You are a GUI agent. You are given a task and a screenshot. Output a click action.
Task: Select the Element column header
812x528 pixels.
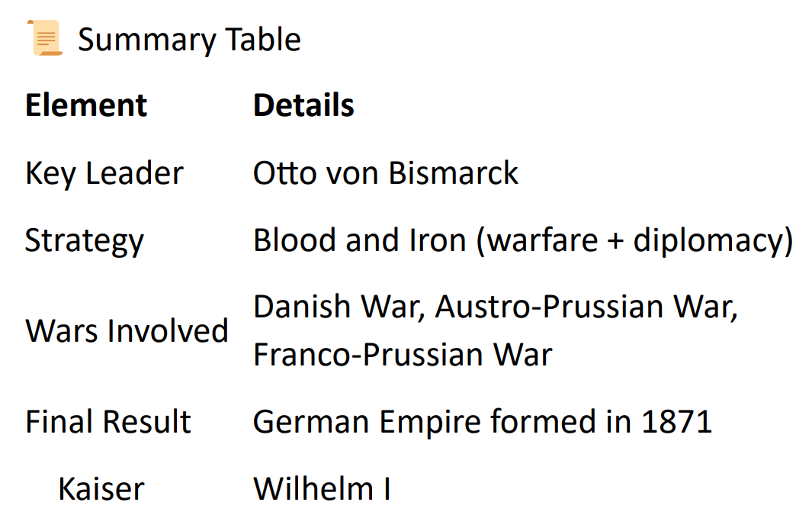tap(86, 105)
